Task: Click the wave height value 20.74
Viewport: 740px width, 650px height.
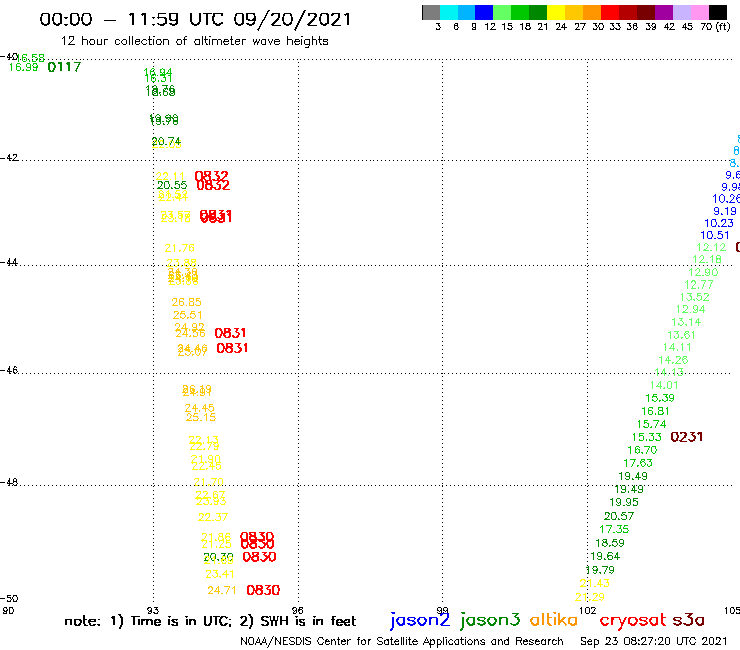Action: pyautogui.click(x=166, y=141)
